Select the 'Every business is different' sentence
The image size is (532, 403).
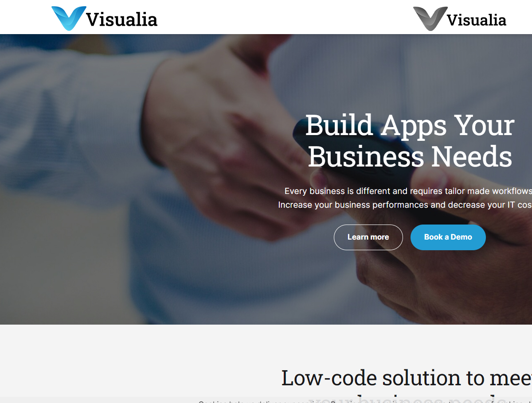408,191
